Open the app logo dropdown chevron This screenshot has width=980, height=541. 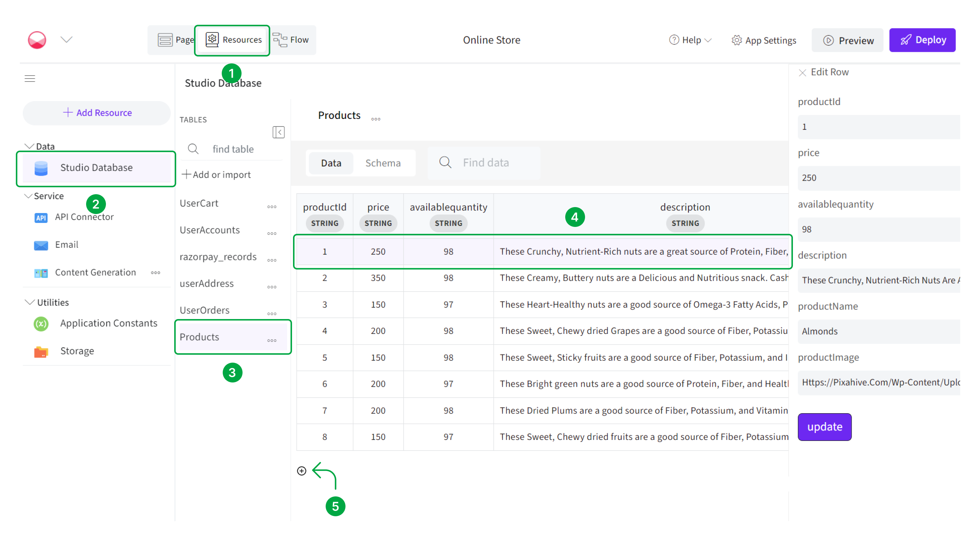coord(67,40)
